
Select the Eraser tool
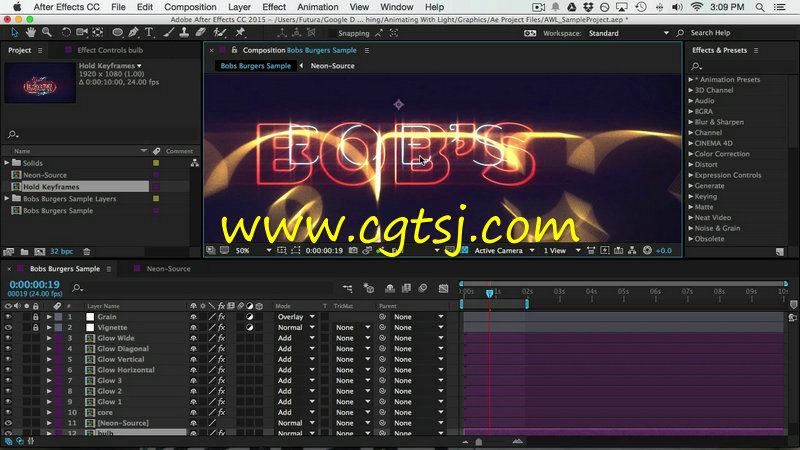pyautogui.click(x=201, y=33)
